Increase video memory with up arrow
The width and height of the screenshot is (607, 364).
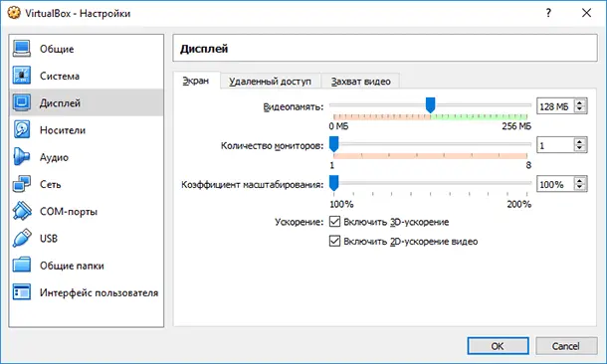click(579, 102)
